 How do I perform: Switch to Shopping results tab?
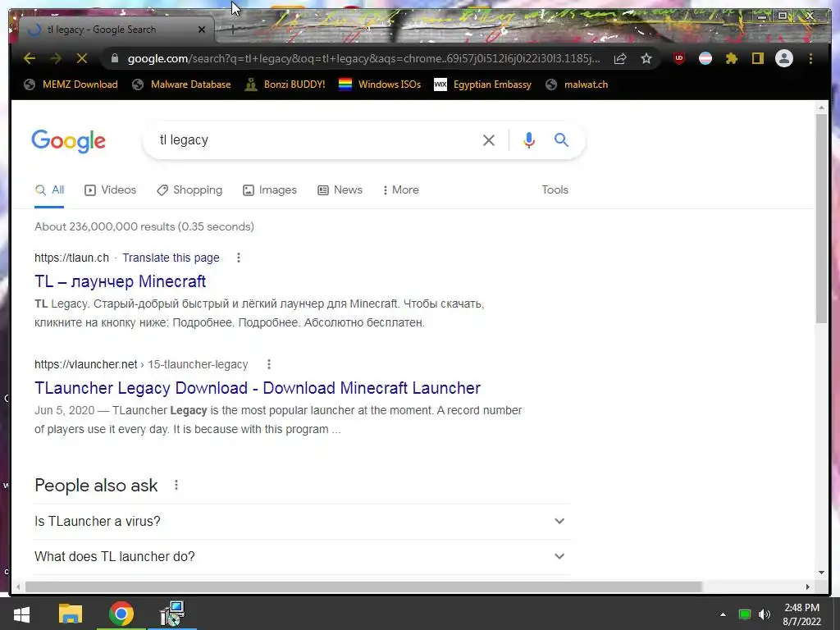189,189
